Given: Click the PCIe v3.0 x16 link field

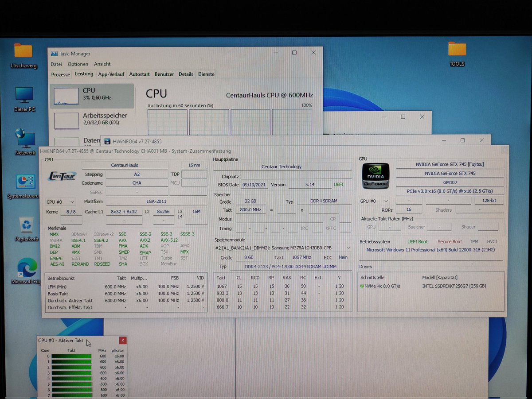Looking at the screenshot, I should click(450, 191).
